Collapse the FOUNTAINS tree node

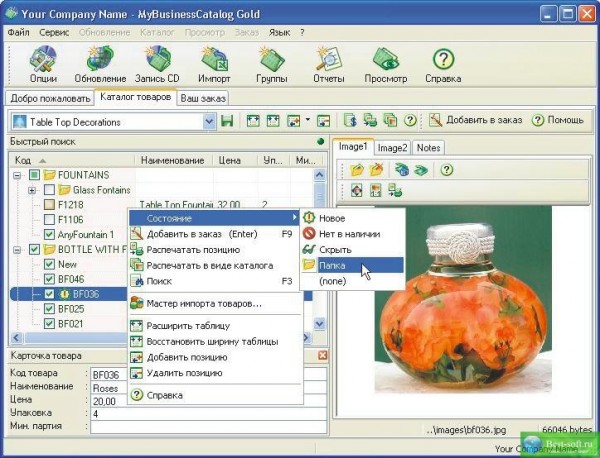click(x=17, y=175)
